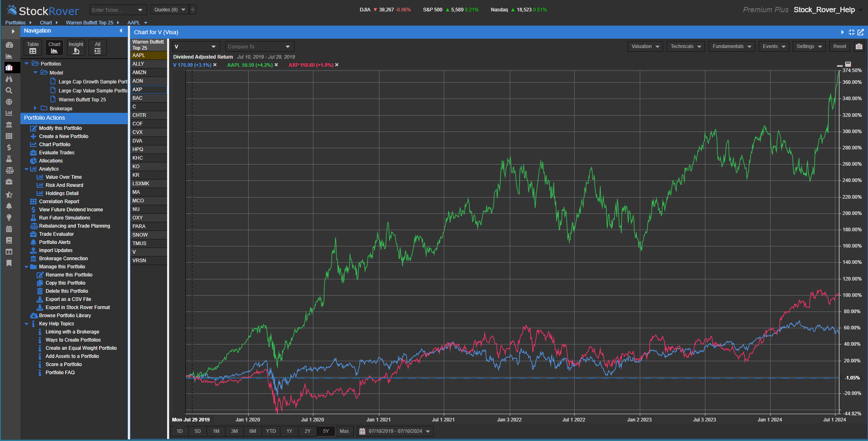Open the binoculars sidebar icon

pyautogui.click(x=9, y=79)
